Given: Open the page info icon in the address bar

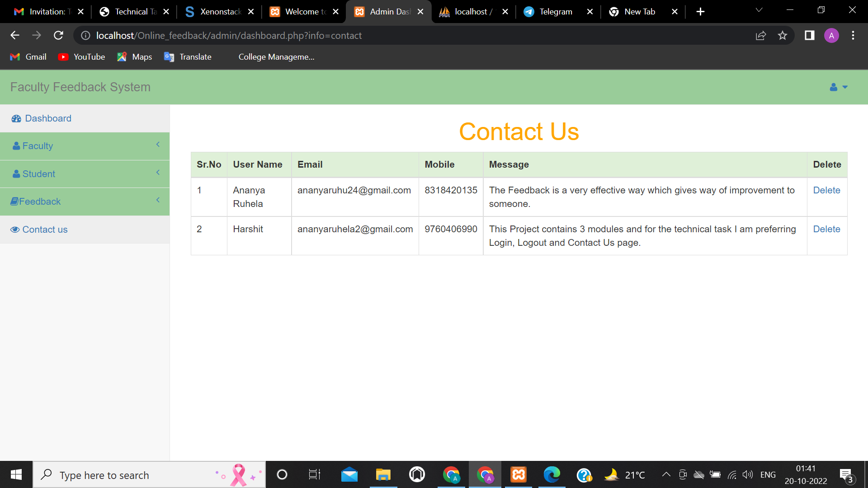Looking at the screenshot, I should click(85, 35).
